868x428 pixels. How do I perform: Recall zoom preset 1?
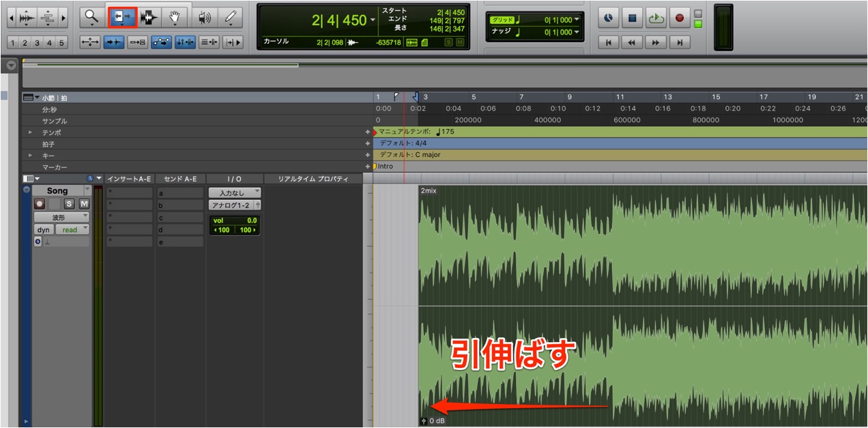(x=12, y=42)
